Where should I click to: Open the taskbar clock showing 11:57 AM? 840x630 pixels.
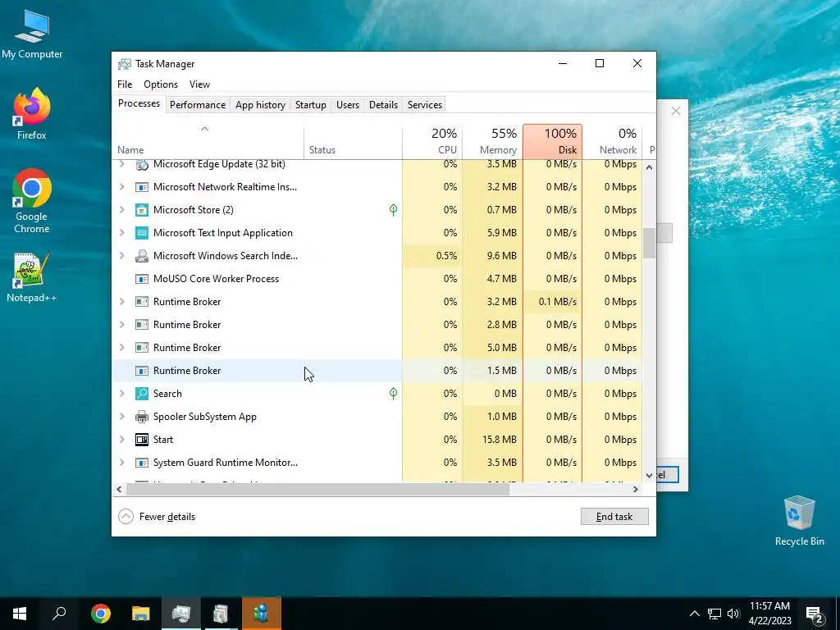click(769, 614)
